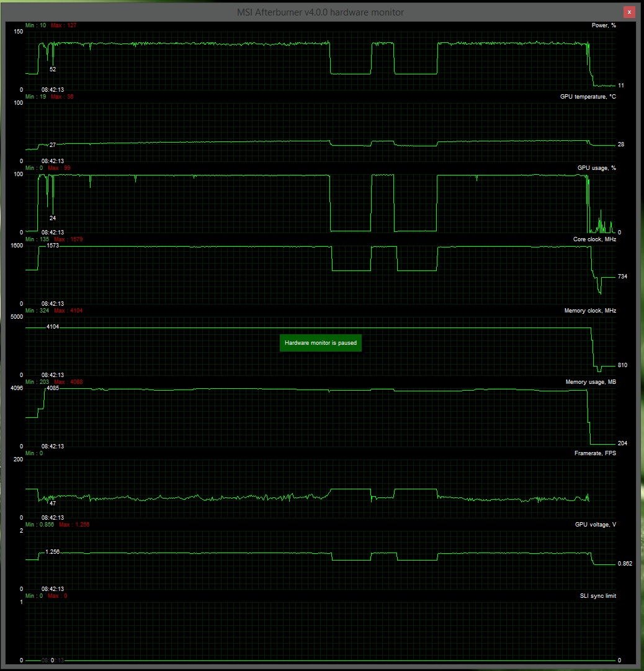
Task: Select the 'Framerate, FPS' graph label
Action: [x=595, y=453]
